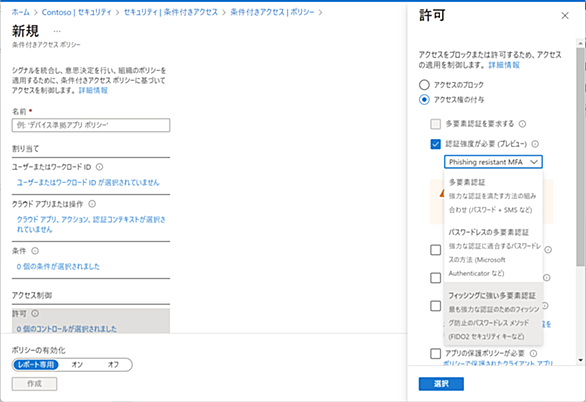Choose フィッシングに強い多要素認証 option in list

tap(493, 315)
